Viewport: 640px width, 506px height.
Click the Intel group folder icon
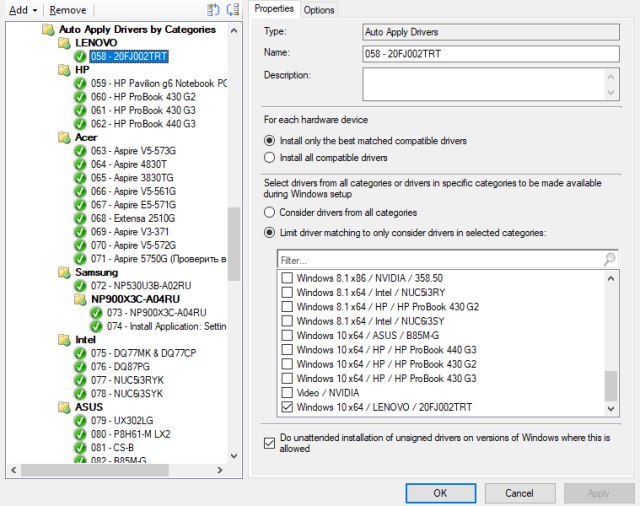[64, 340]
